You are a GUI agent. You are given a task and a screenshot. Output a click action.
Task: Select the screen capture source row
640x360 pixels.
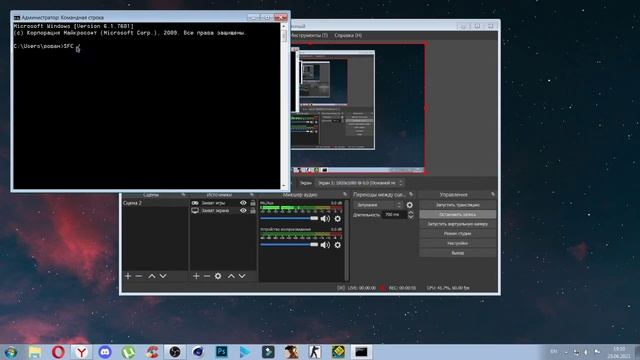pyautogui.click(x=223, y=211)
